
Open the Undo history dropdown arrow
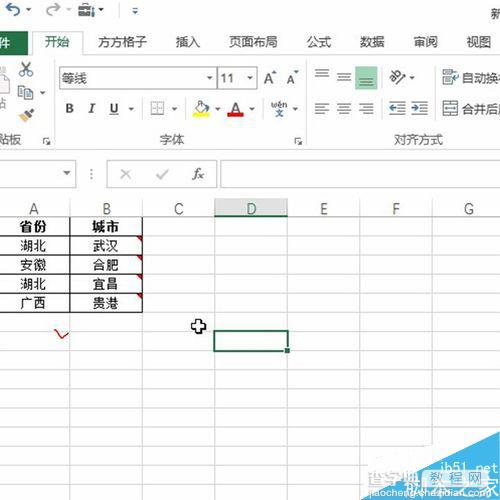point(29,10)
